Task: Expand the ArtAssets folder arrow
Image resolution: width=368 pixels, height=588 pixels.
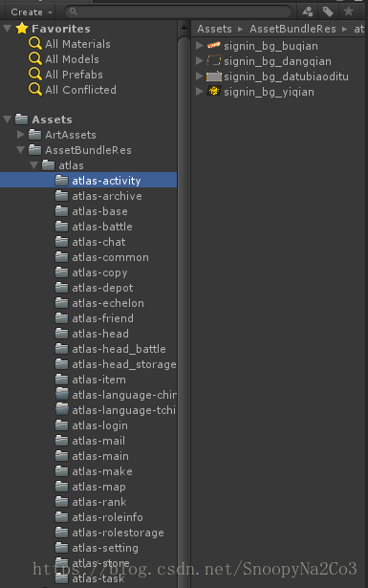Action: coord(21,134)
